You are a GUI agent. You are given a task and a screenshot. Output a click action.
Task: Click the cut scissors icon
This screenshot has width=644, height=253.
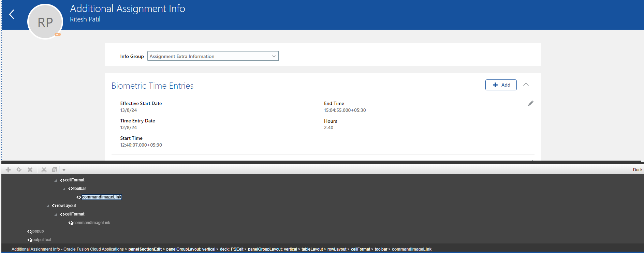click(44, 170)
